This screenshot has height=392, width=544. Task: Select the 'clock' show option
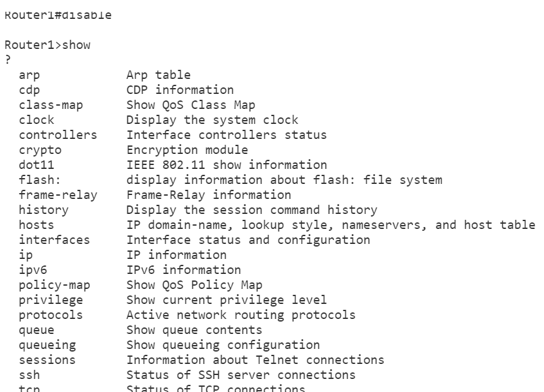pos(37,120)
